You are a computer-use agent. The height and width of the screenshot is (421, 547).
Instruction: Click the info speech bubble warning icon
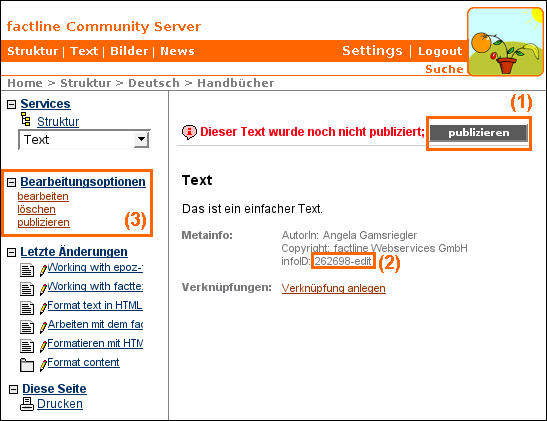[189, 132]
